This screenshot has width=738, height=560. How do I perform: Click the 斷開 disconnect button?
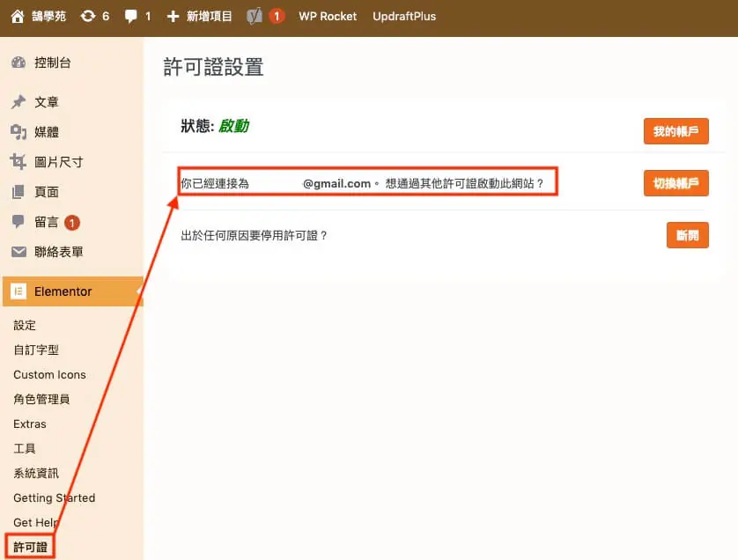tap(687, 235)
